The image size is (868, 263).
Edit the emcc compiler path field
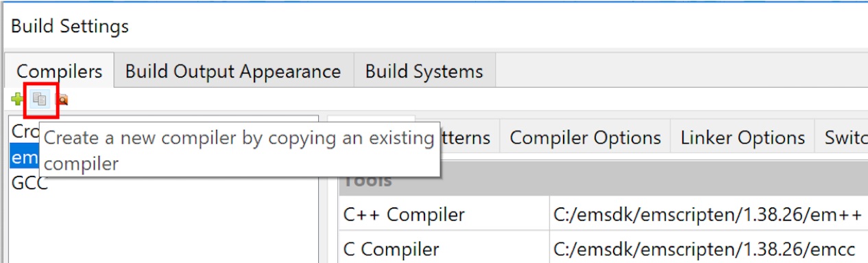(x=708, y=248)
